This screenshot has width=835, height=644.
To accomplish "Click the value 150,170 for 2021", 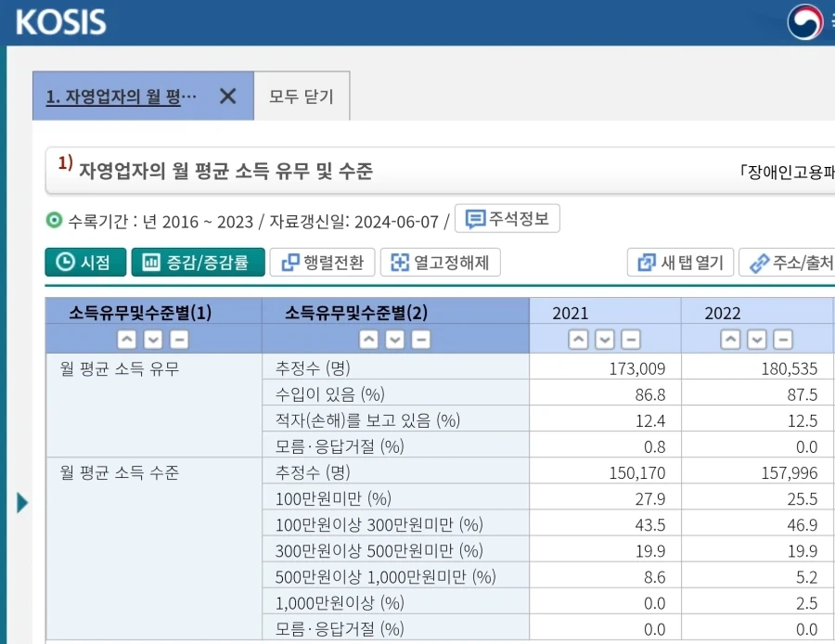I will pos(636,472).
